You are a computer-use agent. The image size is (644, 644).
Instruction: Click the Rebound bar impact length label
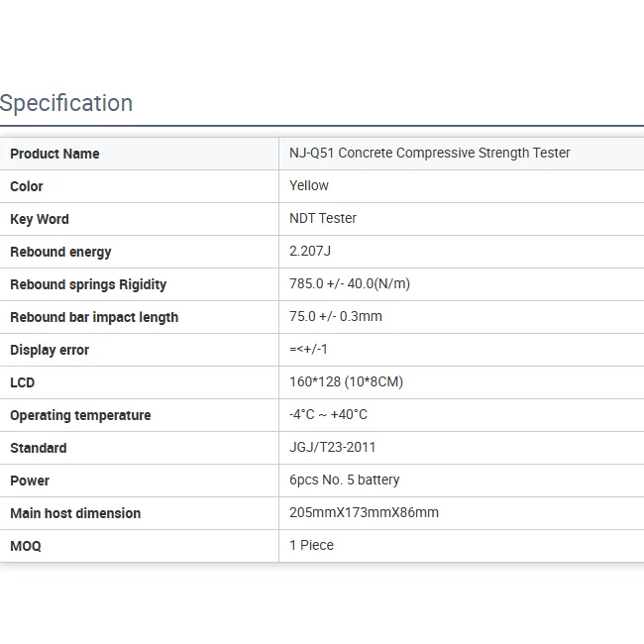(94, 317)
